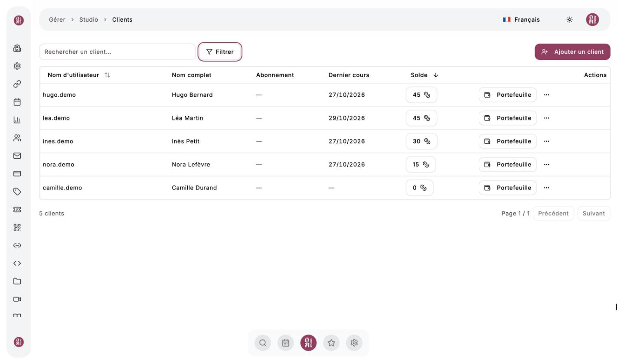Open the video camera sidebar icon
Viewport: 617px width, 364px height.
(17, 299)
